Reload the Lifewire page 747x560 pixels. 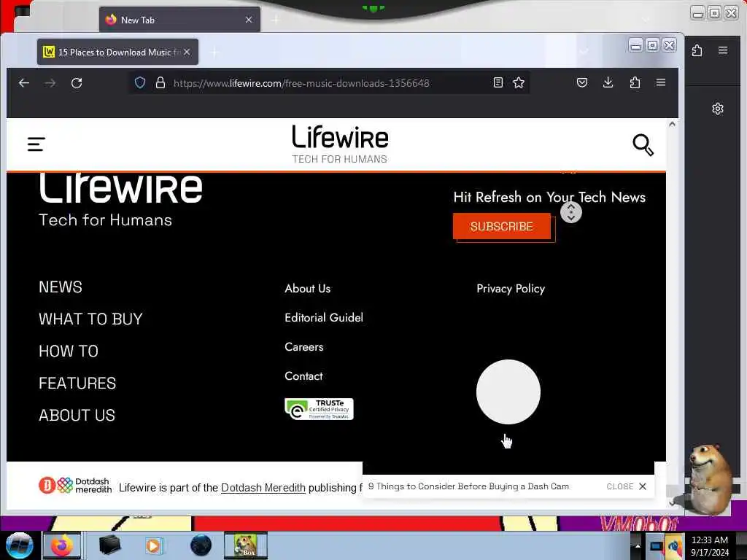76,83
